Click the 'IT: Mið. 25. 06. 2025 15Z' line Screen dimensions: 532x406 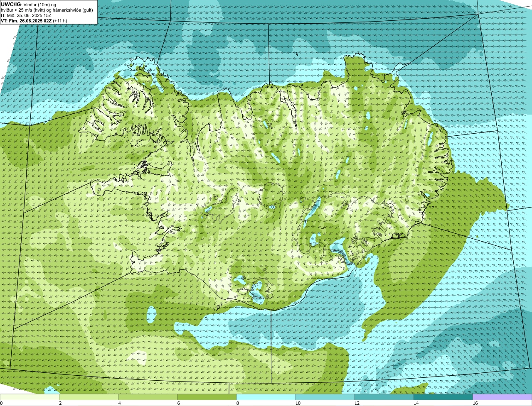[26, 15]
